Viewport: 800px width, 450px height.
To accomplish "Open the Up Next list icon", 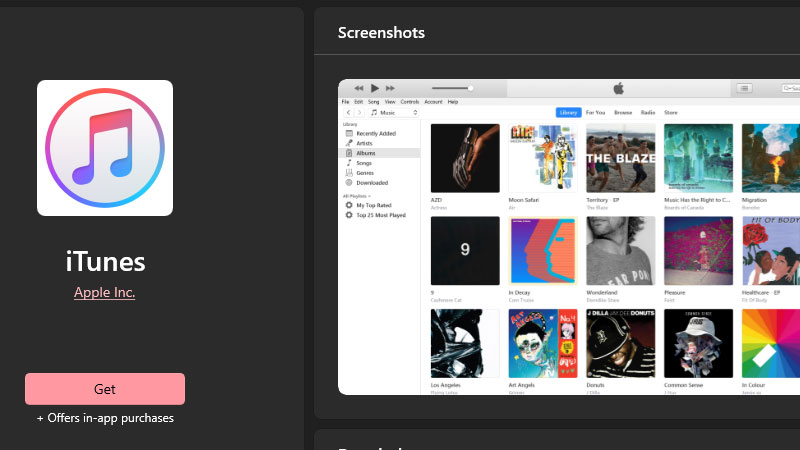I will pyautogui.click(x=744, y=88).
